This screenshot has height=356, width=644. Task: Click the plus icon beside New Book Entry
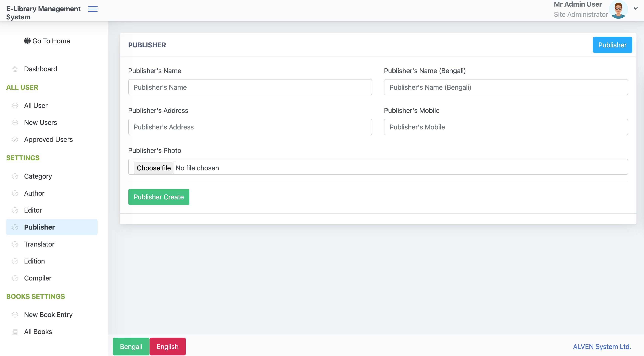15,315
